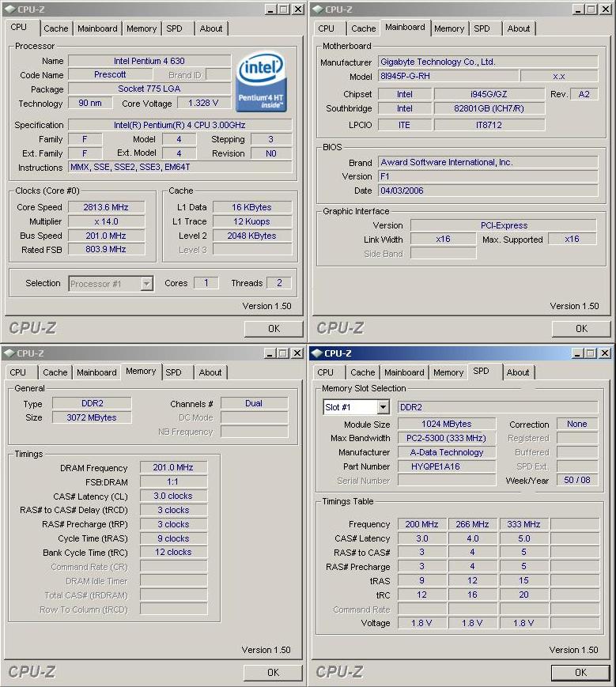616x687 pixels.
Task: Open SPD tab in the Memory window
Action: 173,372
